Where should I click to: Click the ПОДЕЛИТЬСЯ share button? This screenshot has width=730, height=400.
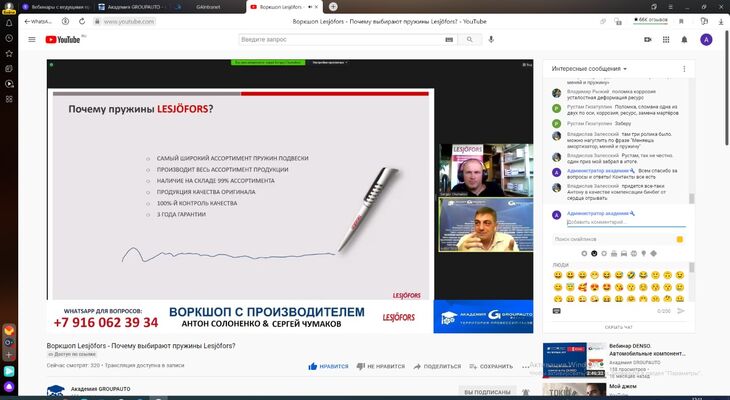click(437, 366)
